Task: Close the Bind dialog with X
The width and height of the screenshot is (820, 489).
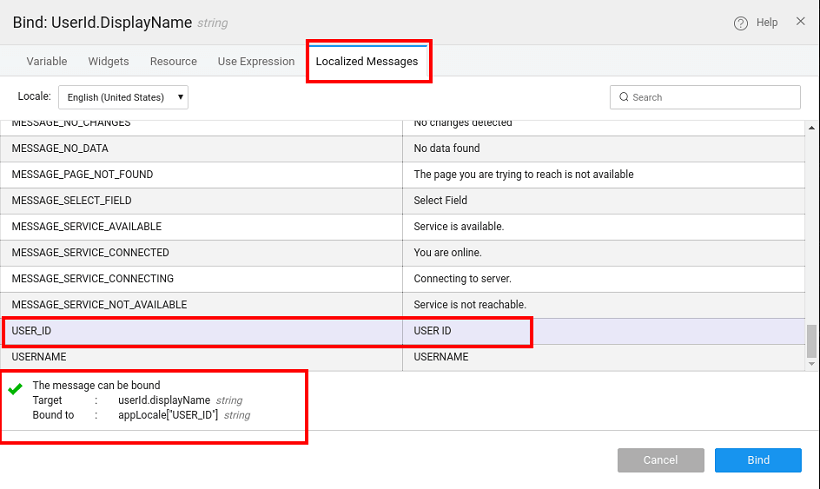Action: 800,21
